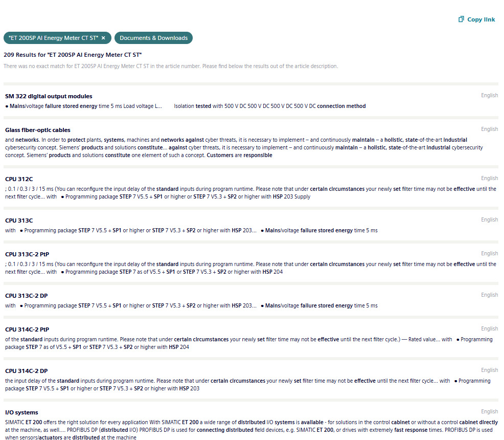Image resolution: width=504 pixels, height=440 pixels.
Task: Open the CPU 313C-2 PtP result
Action: coord(27,254)
